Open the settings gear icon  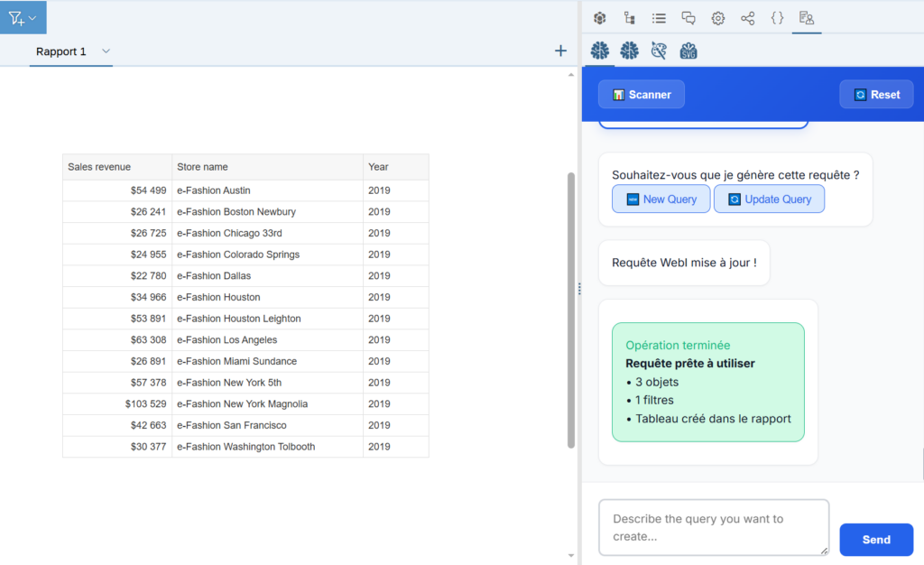[x=718, y=18]
